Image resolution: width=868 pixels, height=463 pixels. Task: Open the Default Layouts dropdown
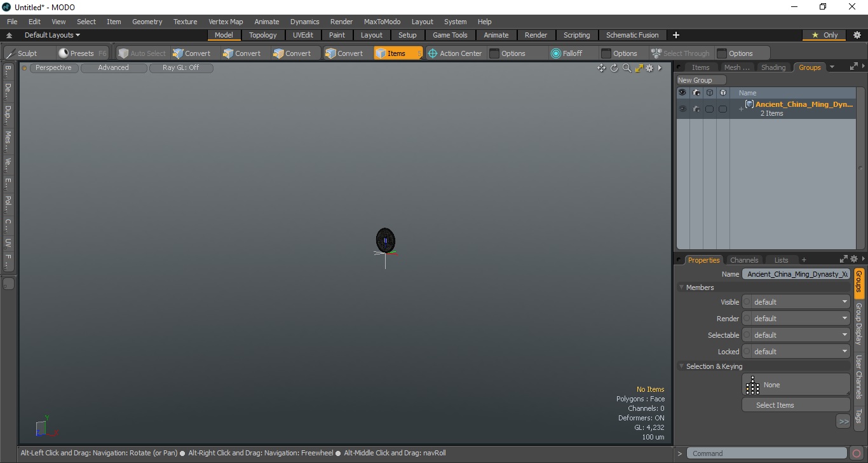[x=52, y=35]
